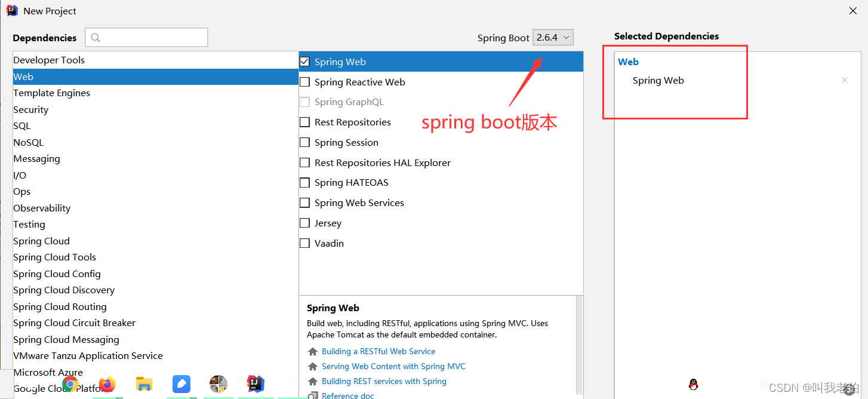Click the Dependencies search input field

(x=146, y=37)
